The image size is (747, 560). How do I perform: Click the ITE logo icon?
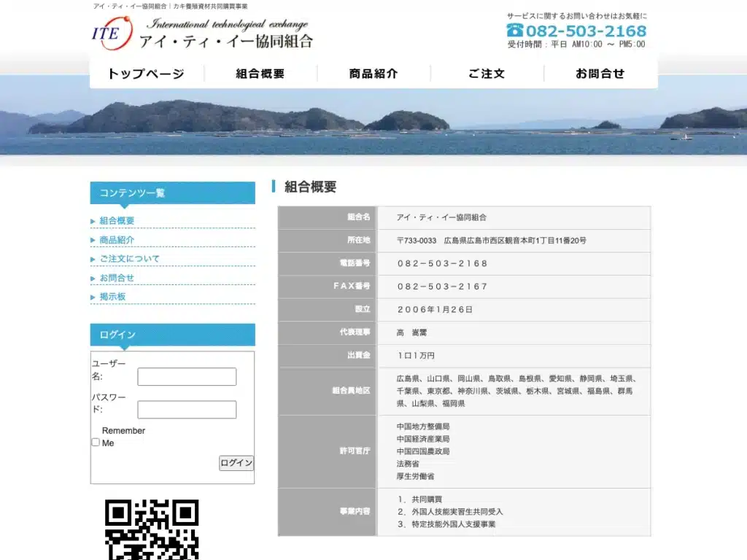(x=112, y=32)
